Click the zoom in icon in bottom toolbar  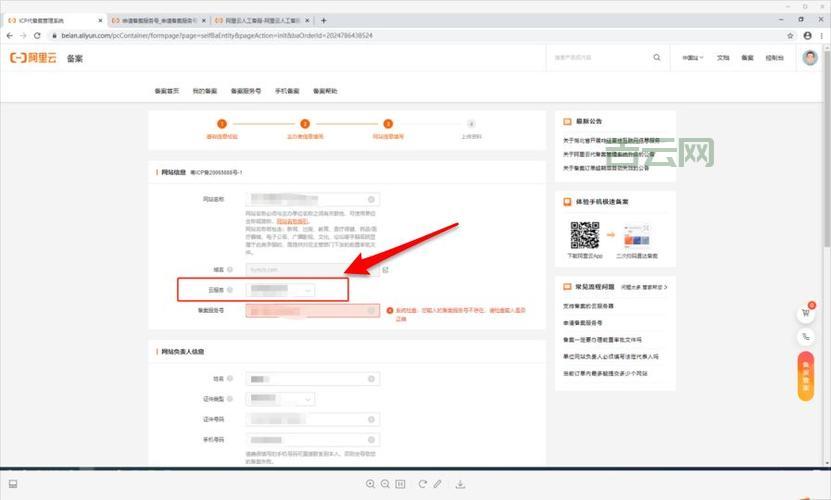pos(371,485)
